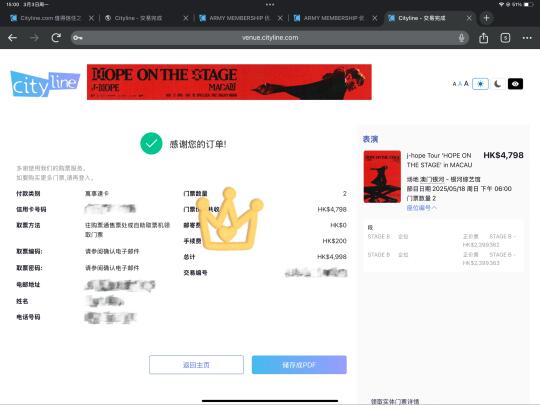Reload the page with the refresh icon
The height and width of the screenshot is (405, 540).
tap(56, 38)
